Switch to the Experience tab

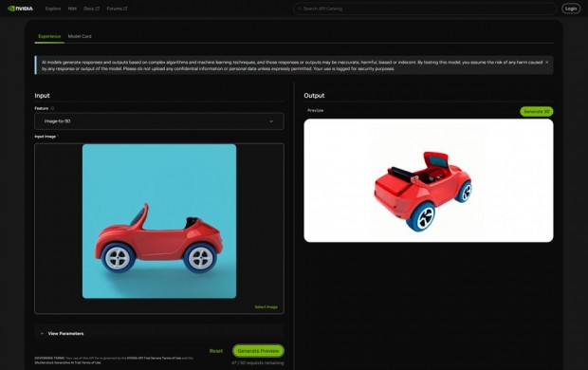pos(49,36)
